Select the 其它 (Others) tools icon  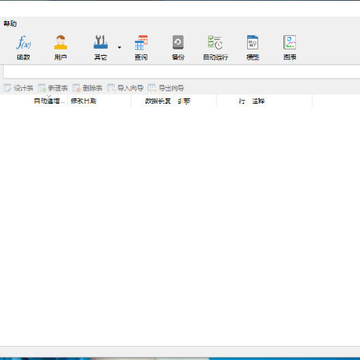point(100,48)
